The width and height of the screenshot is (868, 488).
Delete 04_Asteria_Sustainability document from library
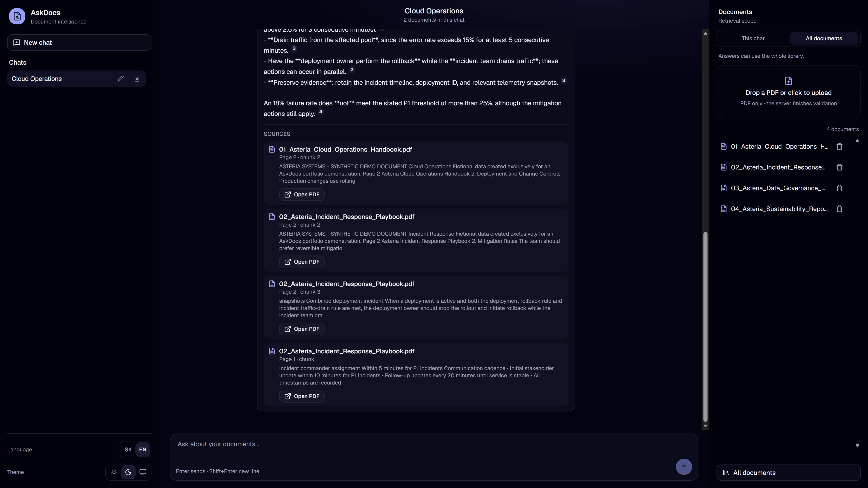click(839, 209)
